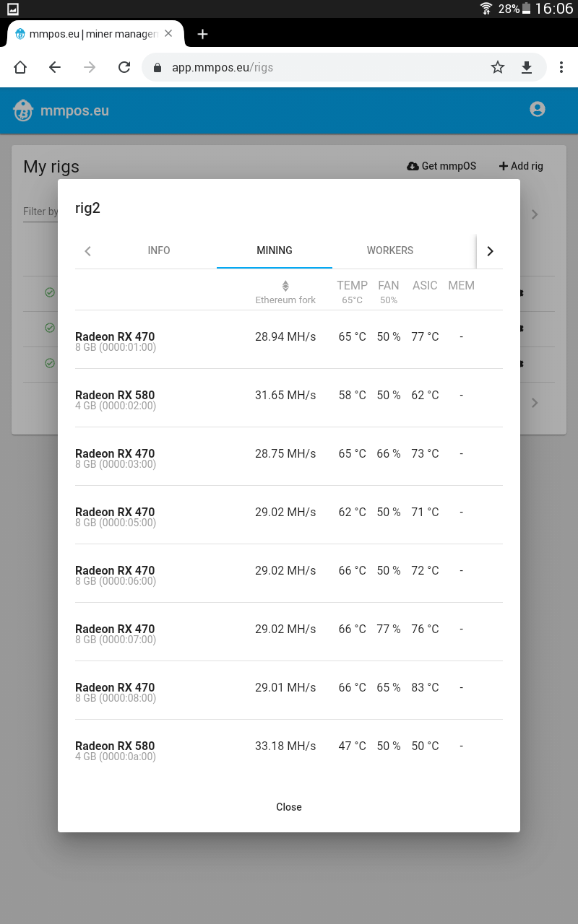Tap the Wi-Fi status icon
578x924 pixels.
486,9
